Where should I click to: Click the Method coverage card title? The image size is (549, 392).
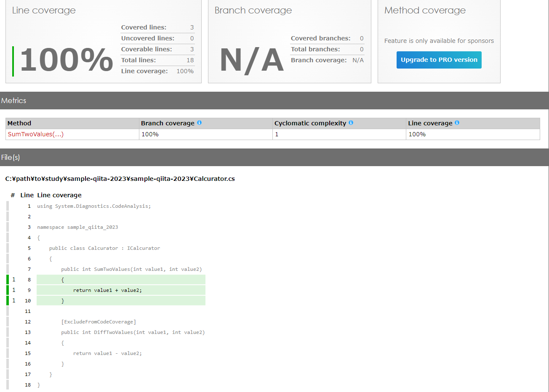425,11
